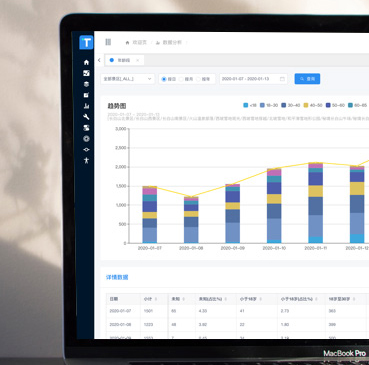Click the person figure sidebar icon
The width and height of the screenshot is (369, 365).
(86, 160)
